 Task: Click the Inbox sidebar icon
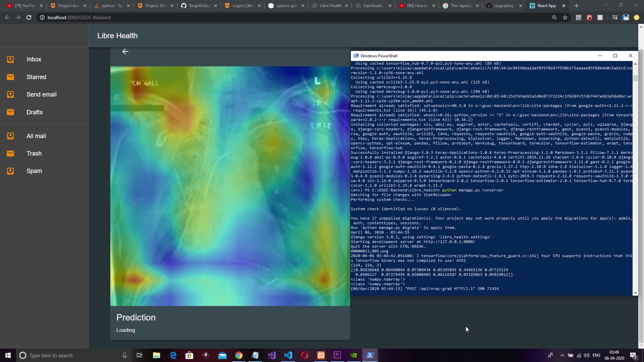click(10, 59)
